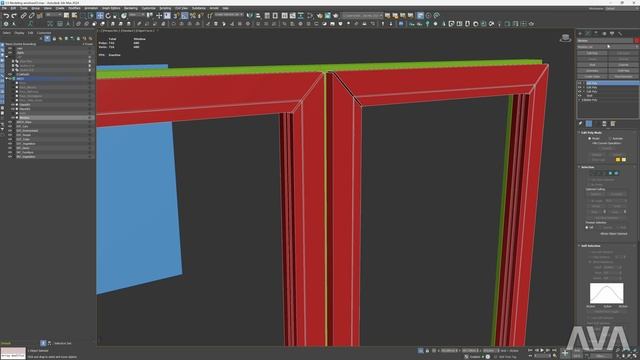Select the Select and Link tool

(x=24, y=16)
